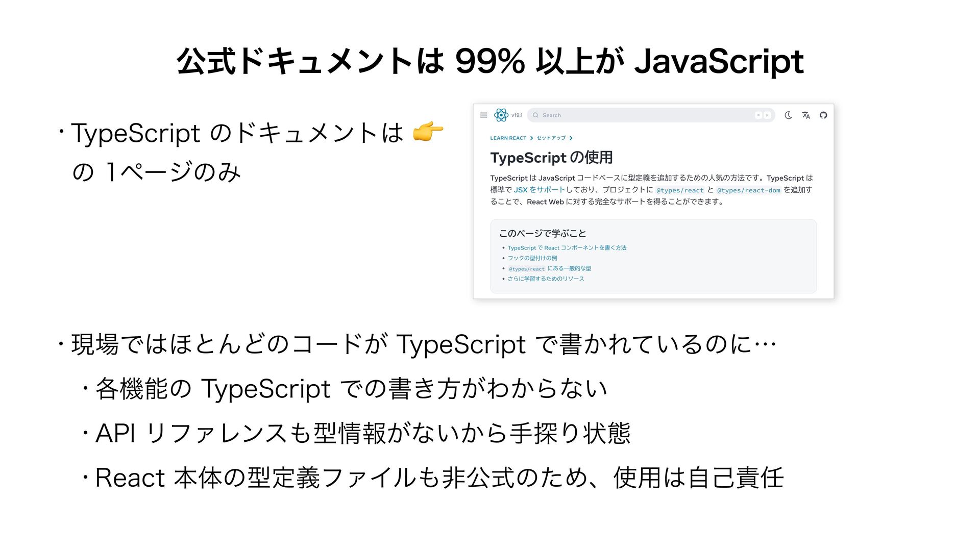Viewport: 980px width, 551px height.
Task: Click chevron after LEARN REACT breadcrumb
Action: [531, 138]
